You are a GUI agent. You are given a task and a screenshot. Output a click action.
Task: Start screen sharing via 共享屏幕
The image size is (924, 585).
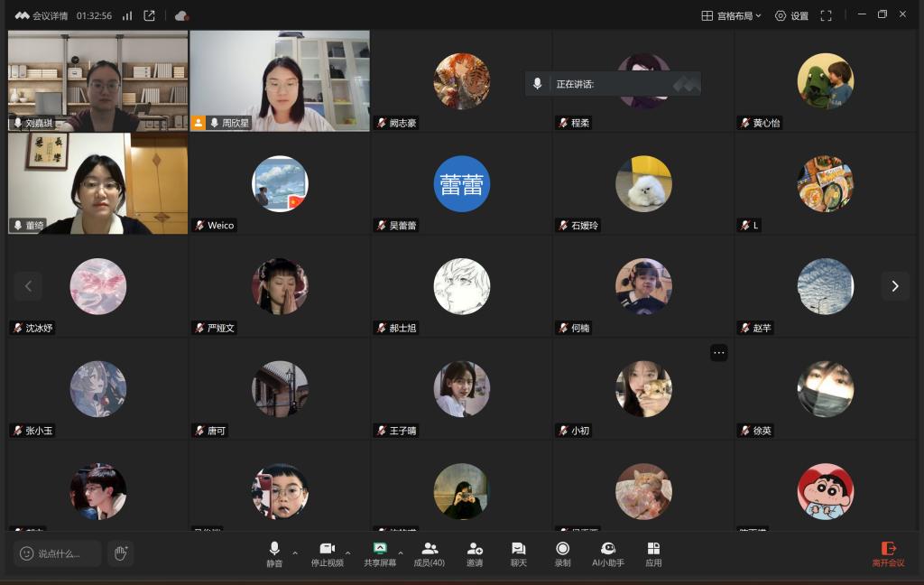click(x=380, y=553)
